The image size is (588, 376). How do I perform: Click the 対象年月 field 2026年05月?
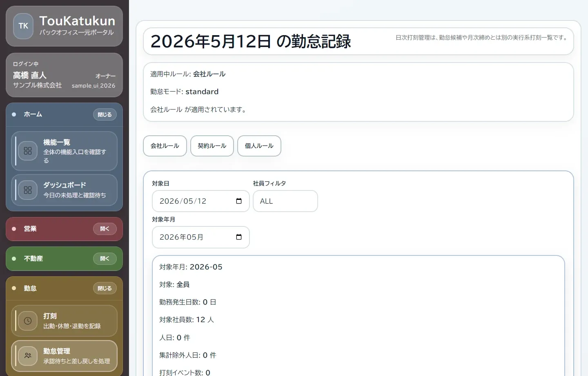(200, 237)
